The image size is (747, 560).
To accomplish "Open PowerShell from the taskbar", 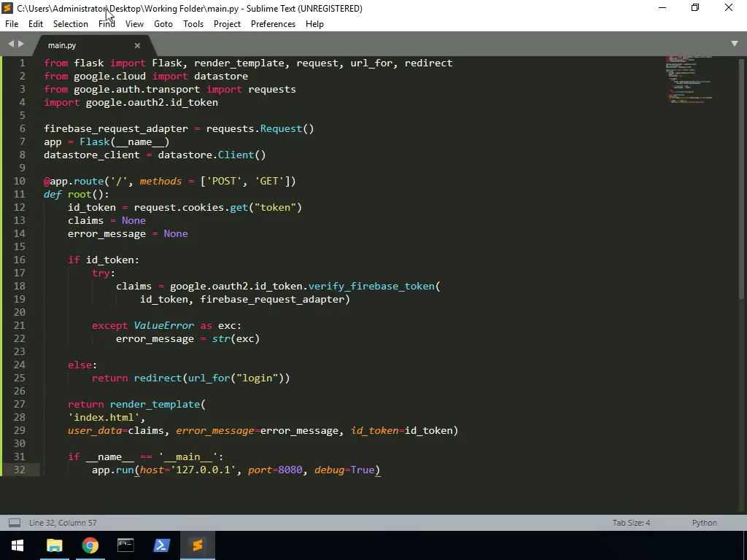I will 161,545.
